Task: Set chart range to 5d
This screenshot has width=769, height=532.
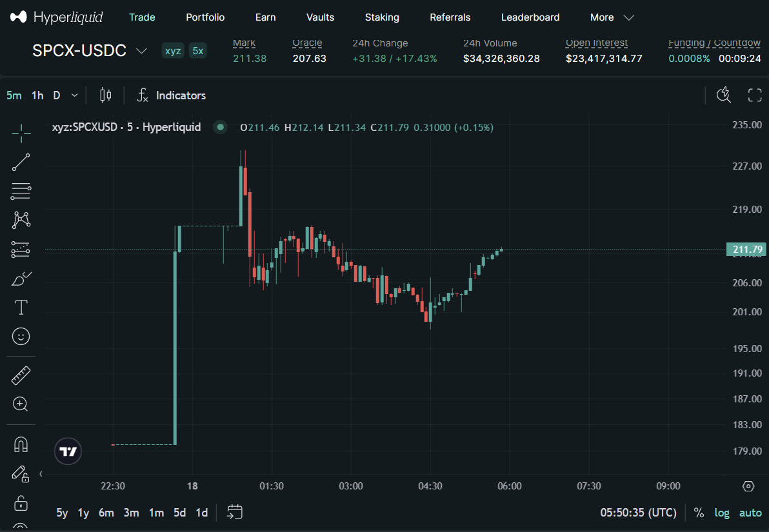Action: coord(180,513)
